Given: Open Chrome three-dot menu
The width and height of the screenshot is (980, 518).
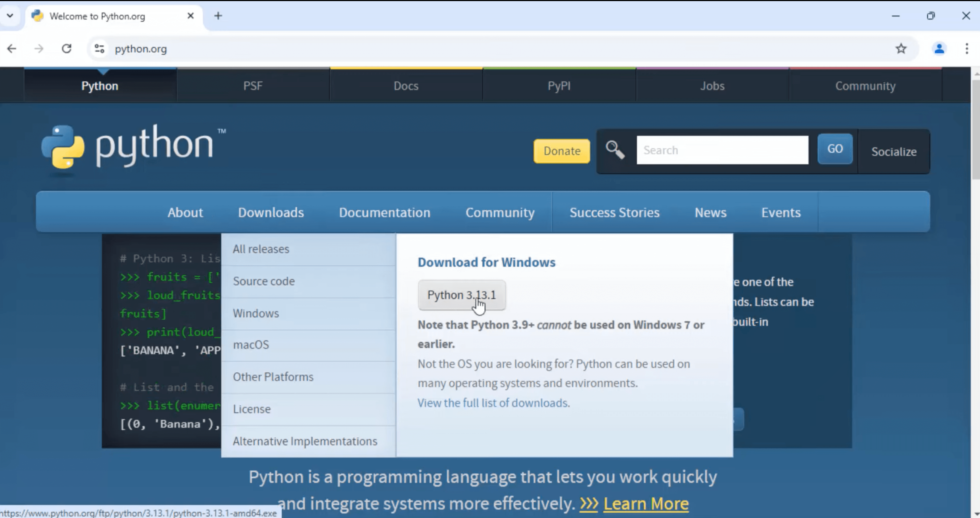Looking at the screenshot, I should 967,49.
